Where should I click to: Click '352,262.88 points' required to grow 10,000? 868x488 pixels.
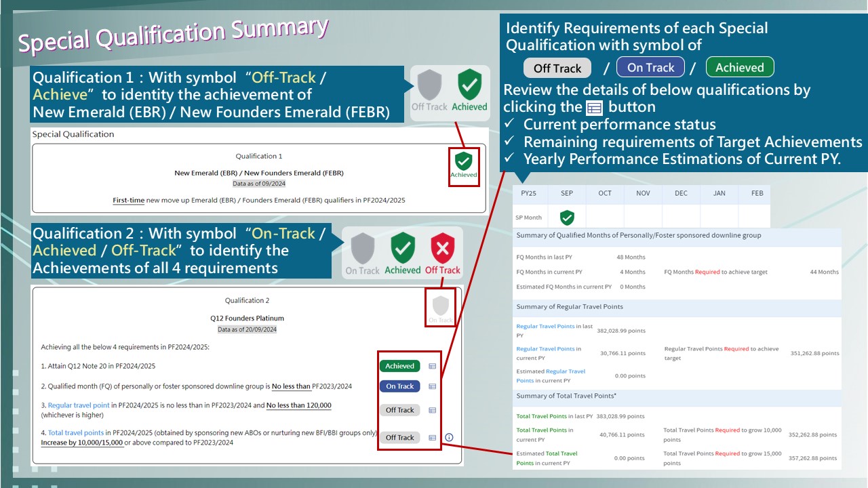(812, 434)
